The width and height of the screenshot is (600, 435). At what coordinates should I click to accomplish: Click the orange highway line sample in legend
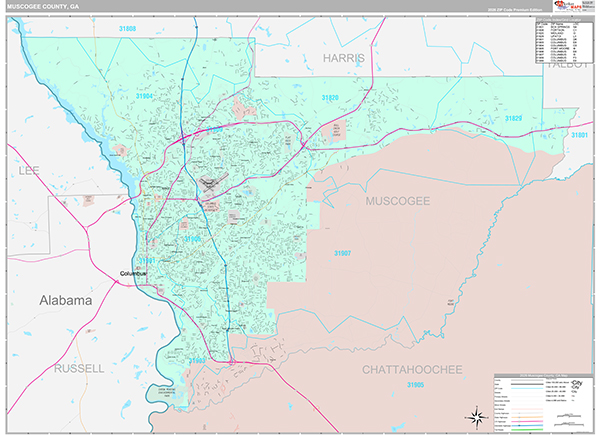(527, 417)
